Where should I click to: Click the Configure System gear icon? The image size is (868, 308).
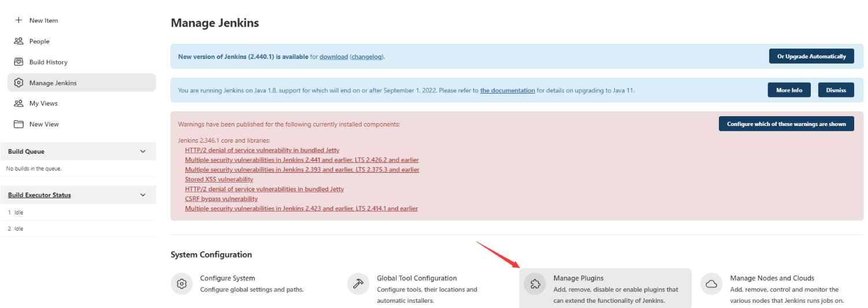(182, 284)
